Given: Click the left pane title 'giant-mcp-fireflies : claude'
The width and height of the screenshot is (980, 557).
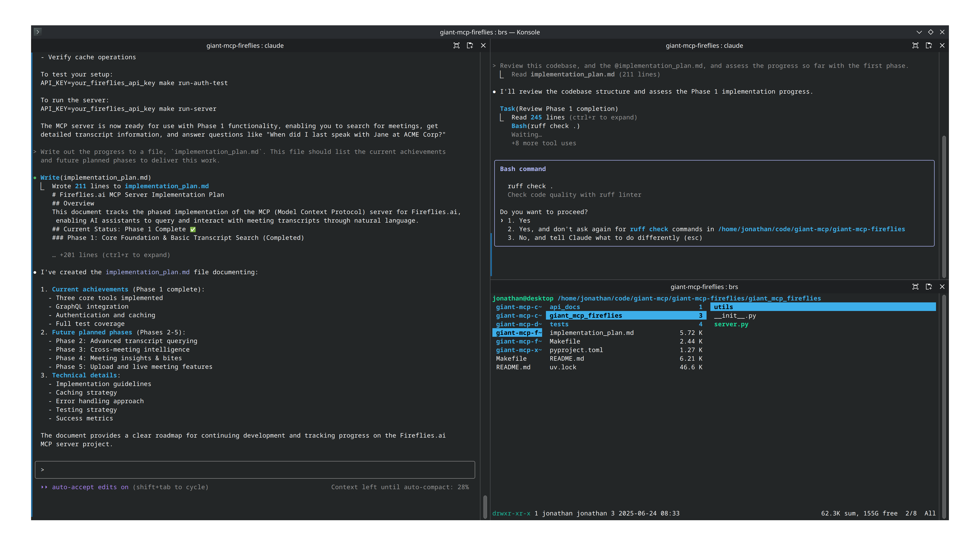Looking at the screenshot, I should 245,46.
